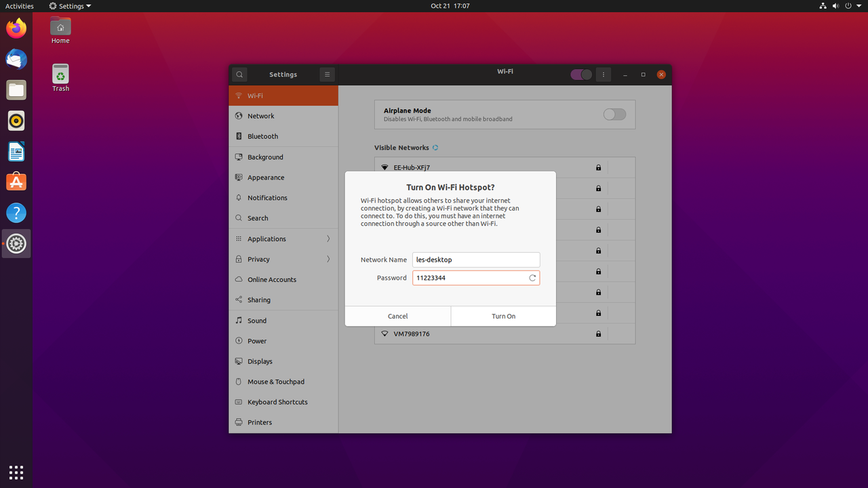The image size is (868, 488).
Task: Open the Activities overview
Action: (20, 6)
